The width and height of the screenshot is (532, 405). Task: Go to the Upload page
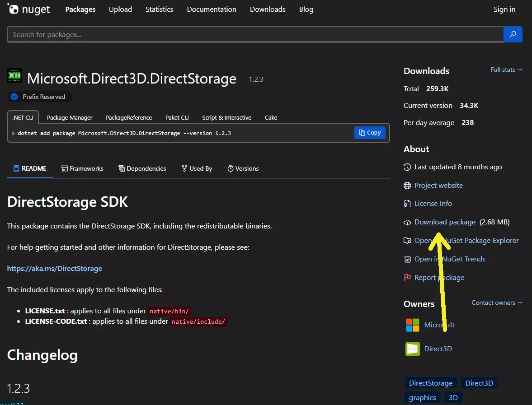[x=120, y=9]
